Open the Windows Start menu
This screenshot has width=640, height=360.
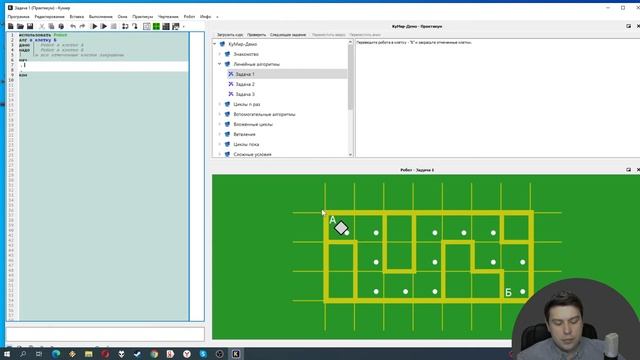(x=7, y=354)
